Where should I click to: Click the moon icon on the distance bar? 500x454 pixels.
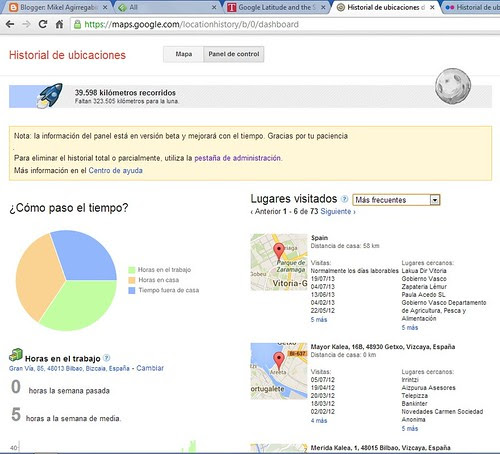[453, 86]
